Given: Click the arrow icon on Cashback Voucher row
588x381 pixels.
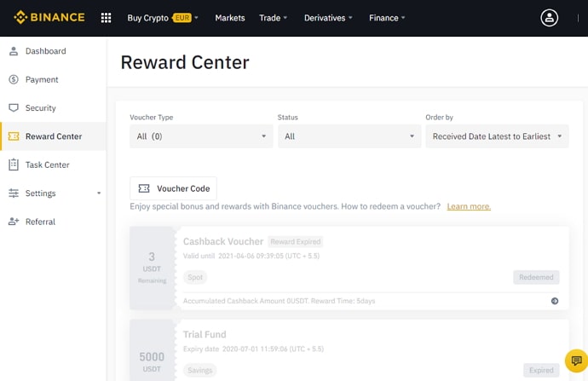Looking at the screenshot, I should point(555,301).
